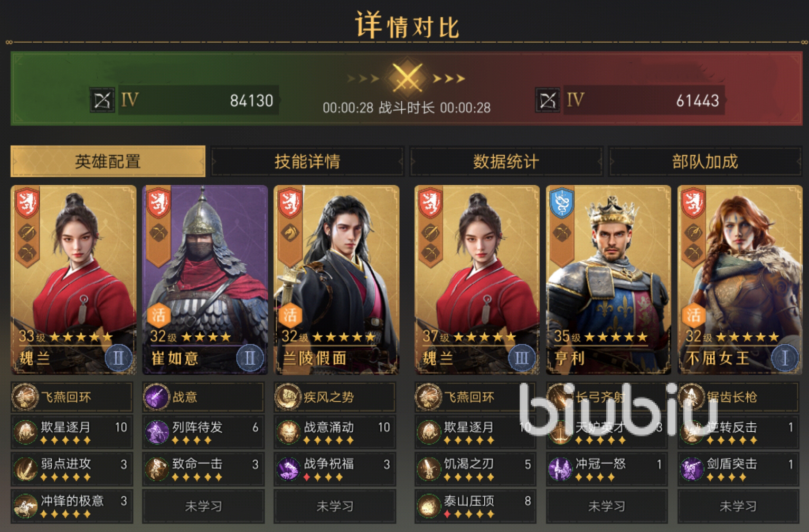Switch to the 技能详情 tab

(307, 161)
